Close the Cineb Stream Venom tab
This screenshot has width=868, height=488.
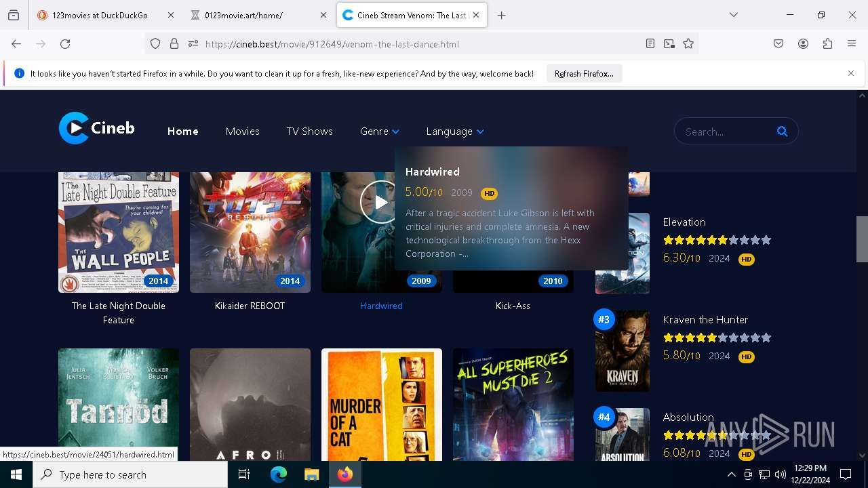pyautogui.click(x=477, y=15)
